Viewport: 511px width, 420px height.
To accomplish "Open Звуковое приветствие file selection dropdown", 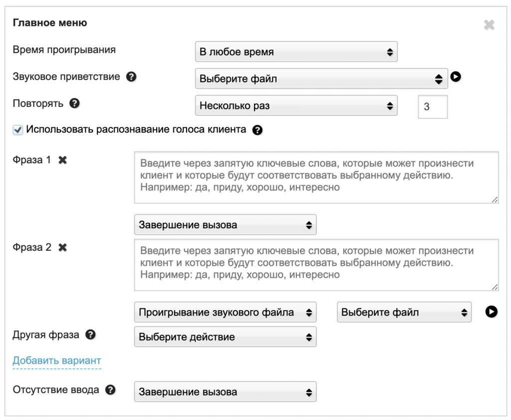I will point(321,78).
